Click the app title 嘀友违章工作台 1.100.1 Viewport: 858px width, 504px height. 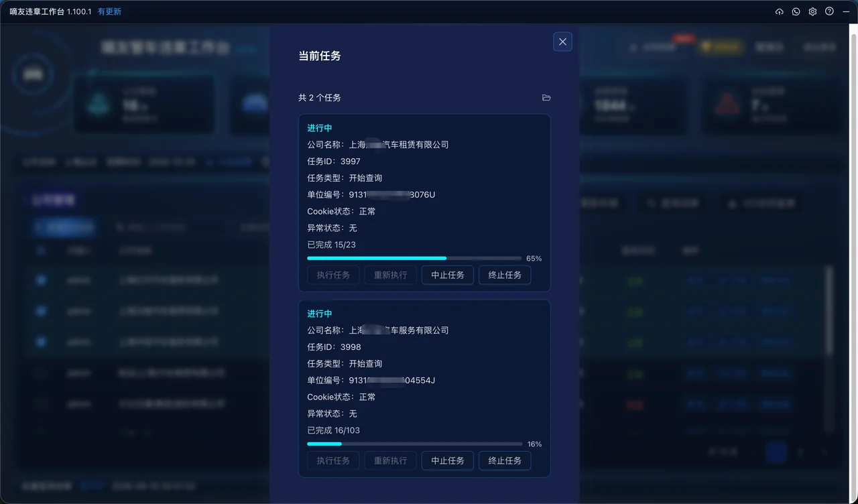tap(50, 12)
